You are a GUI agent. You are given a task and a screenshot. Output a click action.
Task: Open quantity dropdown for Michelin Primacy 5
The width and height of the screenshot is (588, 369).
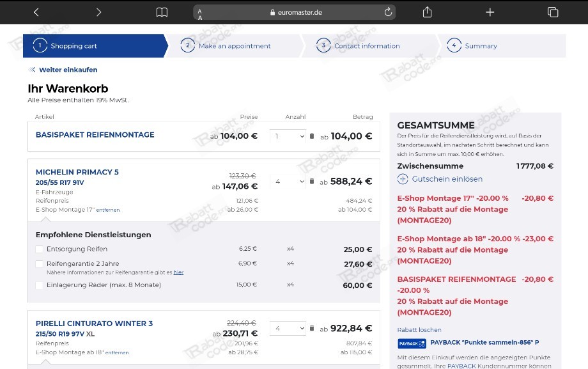[288, 182]
